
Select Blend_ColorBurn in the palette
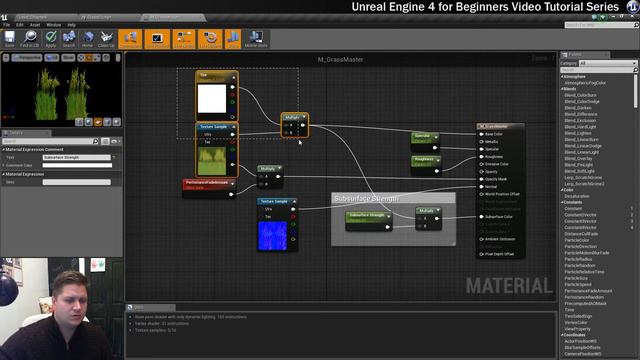[x=581, y=95]
